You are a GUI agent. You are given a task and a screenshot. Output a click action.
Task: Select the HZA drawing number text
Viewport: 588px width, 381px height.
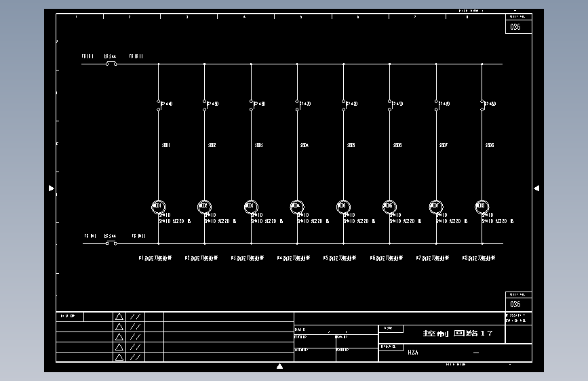click(413, 352)
